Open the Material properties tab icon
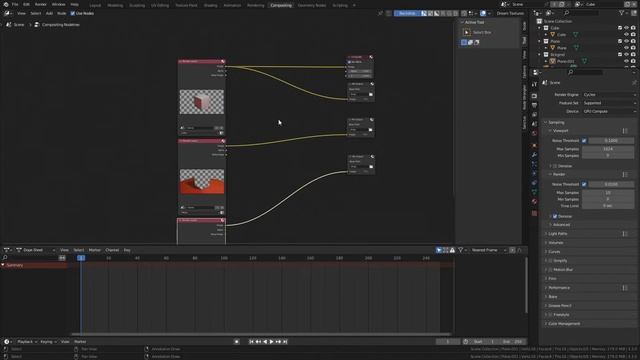The width and height of the screenshot is (640, 360). [534, 202]
